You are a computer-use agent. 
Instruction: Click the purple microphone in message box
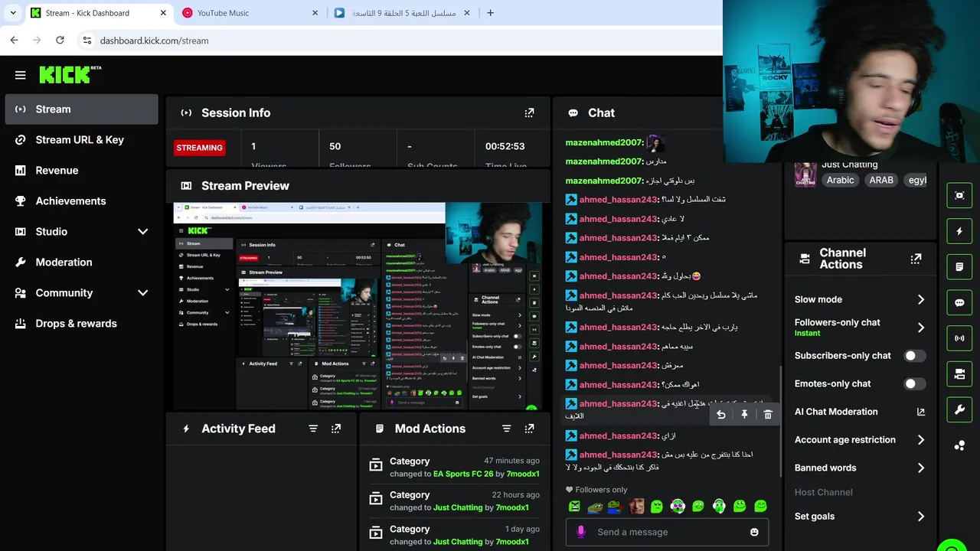click(x=581, y=532)
